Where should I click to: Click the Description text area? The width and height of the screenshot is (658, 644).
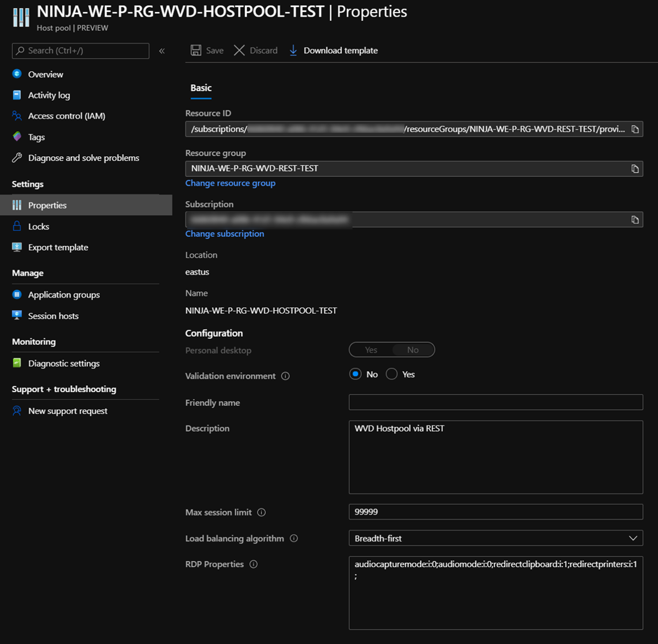tap(496, 457)
